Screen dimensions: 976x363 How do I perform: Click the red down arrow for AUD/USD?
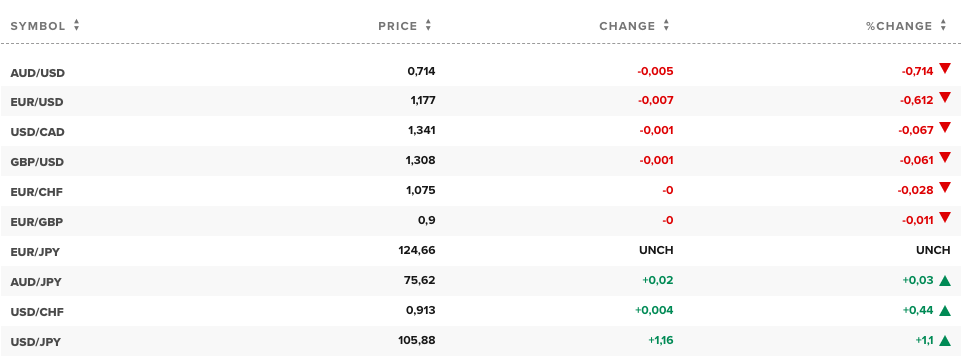pos(945,68)
